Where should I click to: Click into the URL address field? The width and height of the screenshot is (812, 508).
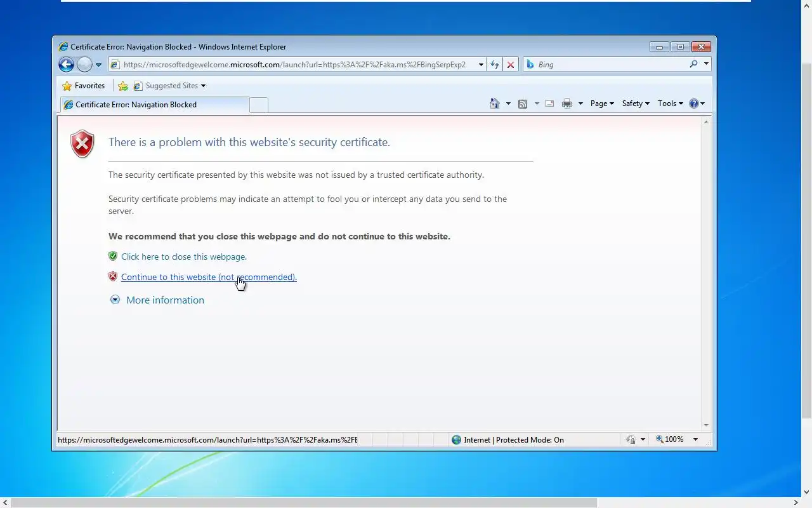298,64
